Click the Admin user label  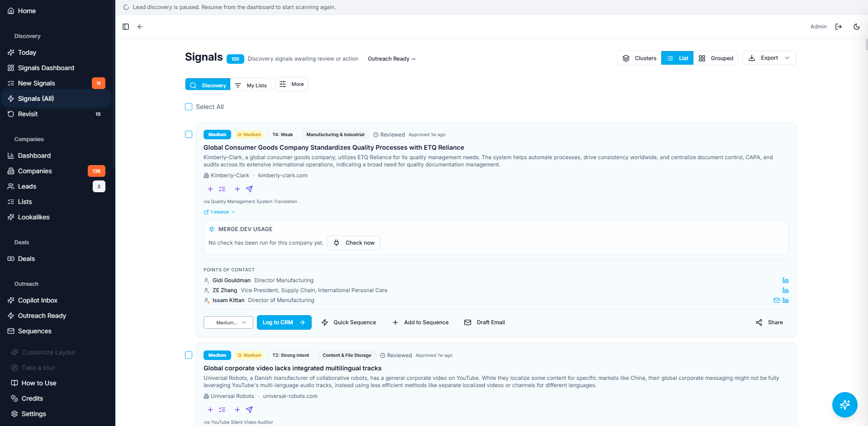(x=819, y=27)
